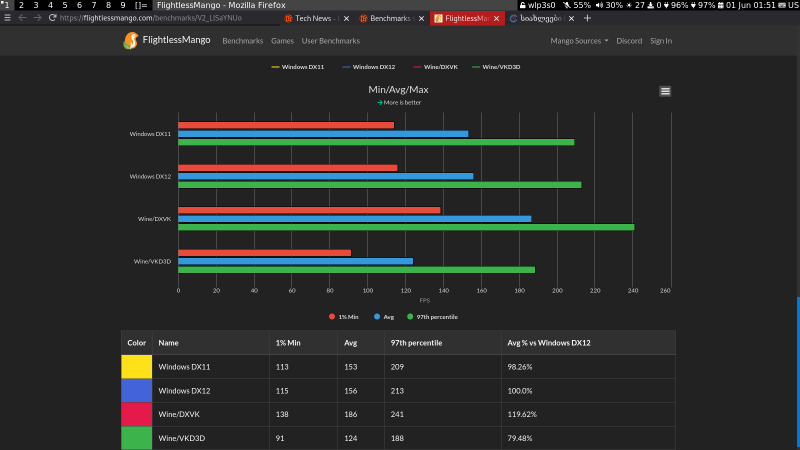The image size is (800, 450).
Task: Open the Games navigation menu item
Action: (x=282, y=41)
